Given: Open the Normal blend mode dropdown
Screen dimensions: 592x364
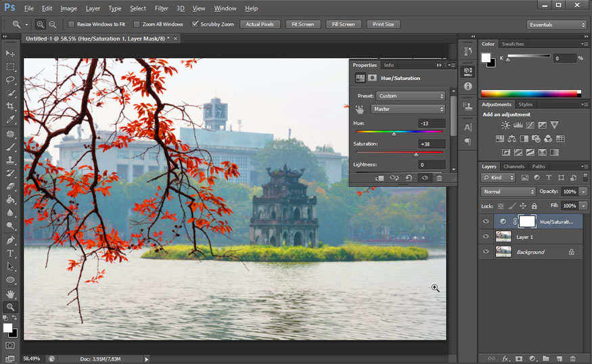Looking at the screenshot, I should pyautogui.click(x=508, y=191).
